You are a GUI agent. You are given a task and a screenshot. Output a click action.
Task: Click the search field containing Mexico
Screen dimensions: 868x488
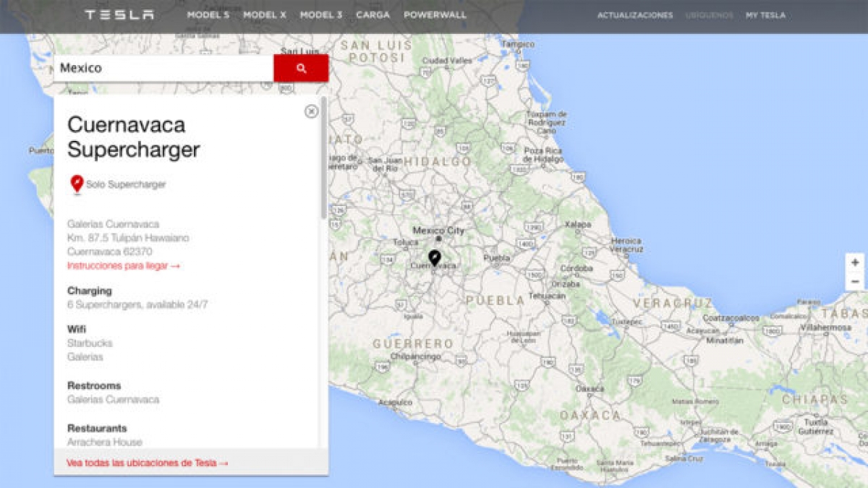[x=163, y=68]
